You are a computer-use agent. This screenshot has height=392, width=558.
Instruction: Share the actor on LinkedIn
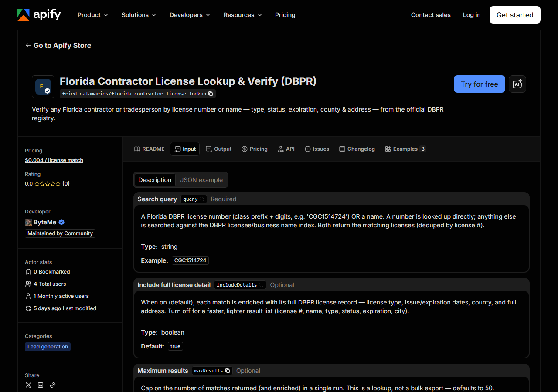point(41,385)
